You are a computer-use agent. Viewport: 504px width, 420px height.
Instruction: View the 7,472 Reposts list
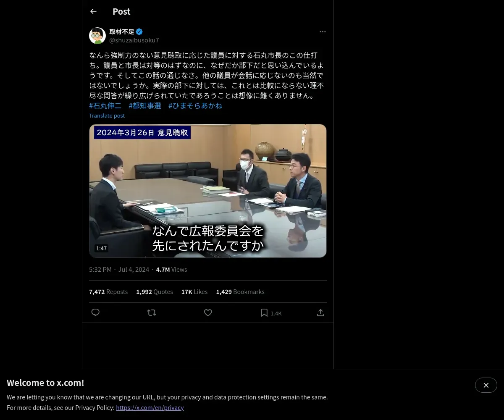pos(108,291)
